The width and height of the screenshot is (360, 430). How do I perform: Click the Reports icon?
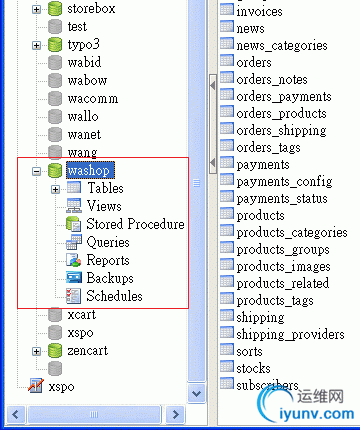click(74, 260)
